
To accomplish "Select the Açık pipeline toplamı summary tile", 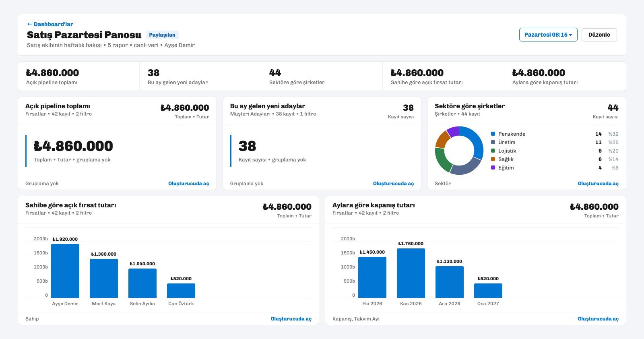I will pos(79,76).
